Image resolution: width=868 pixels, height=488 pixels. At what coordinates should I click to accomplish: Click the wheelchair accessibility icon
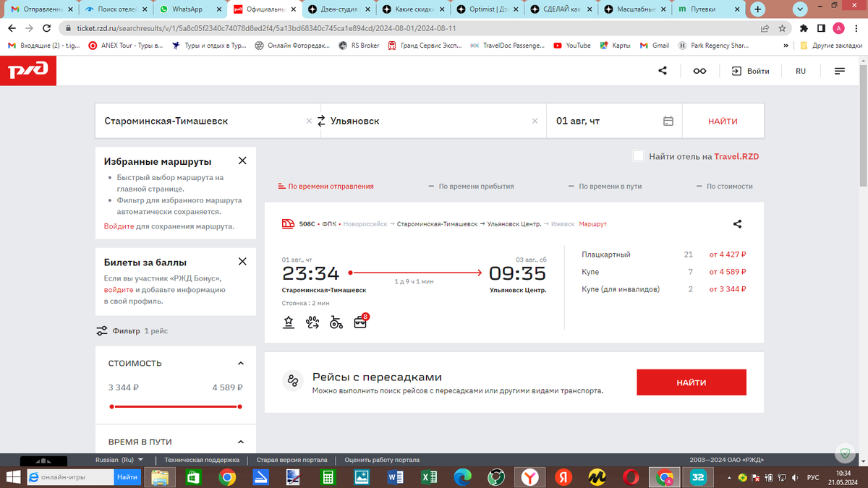tap(336, 322)
